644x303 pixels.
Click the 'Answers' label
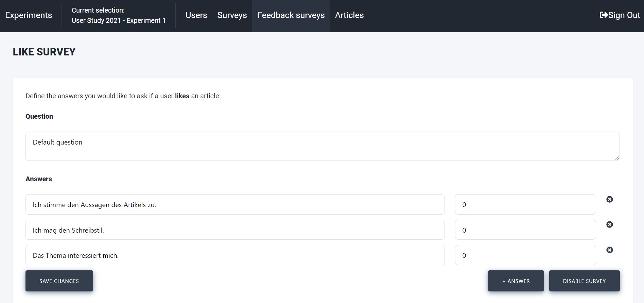pyautogui.click(x=39, y=179)
